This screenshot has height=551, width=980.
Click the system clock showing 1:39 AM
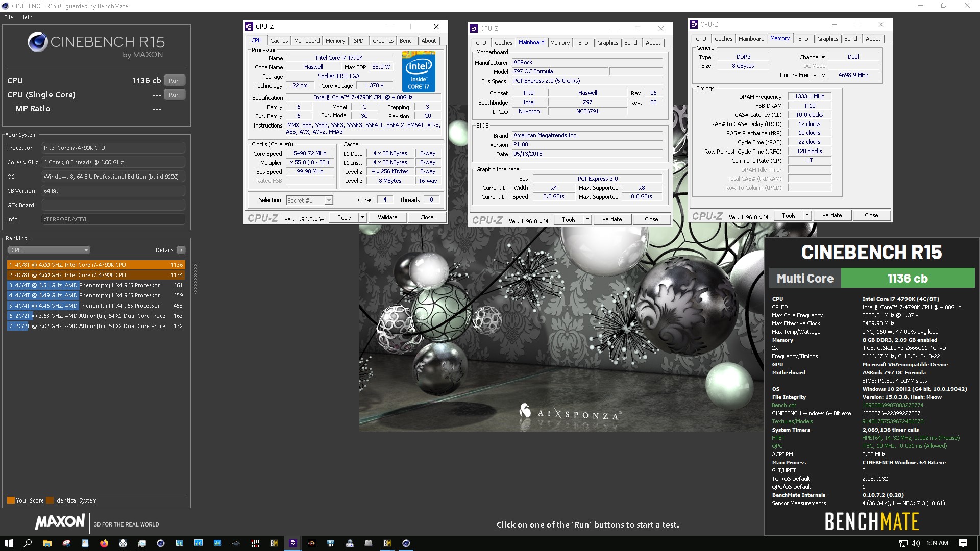coord(937,543)
